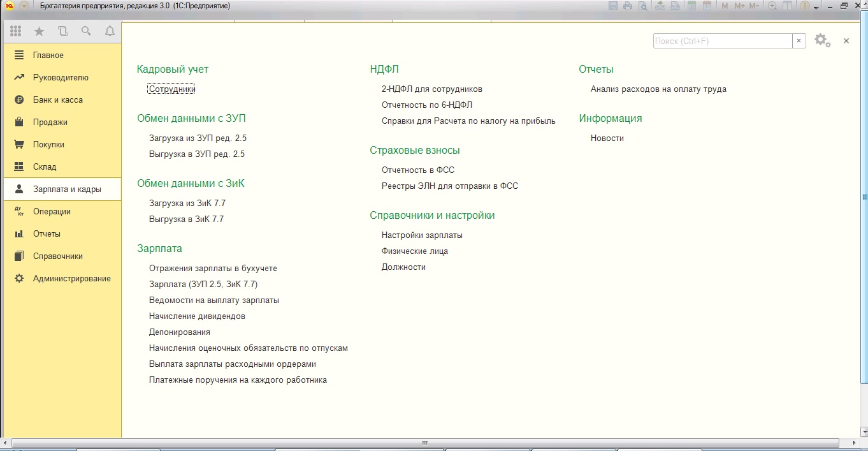Click the calendar icon in title toolbar
The width and height of the screenshot is (868, 451).
[x=706, y=6]
